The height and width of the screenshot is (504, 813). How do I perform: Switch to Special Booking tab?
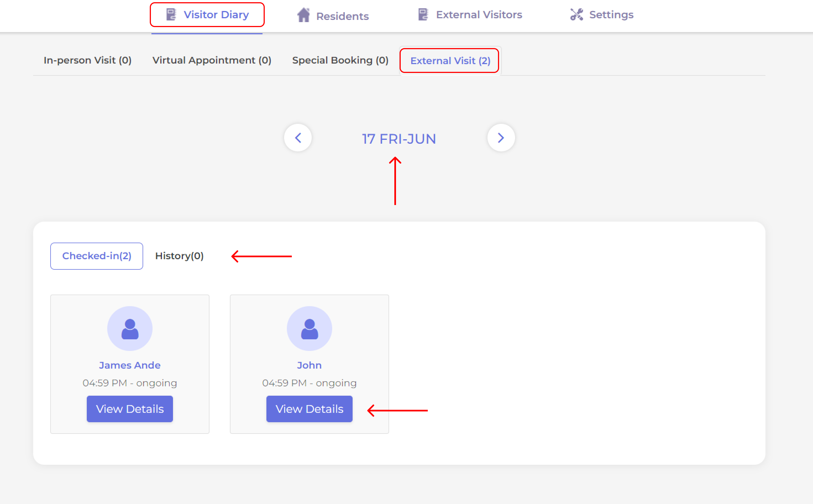pos(340,60)
